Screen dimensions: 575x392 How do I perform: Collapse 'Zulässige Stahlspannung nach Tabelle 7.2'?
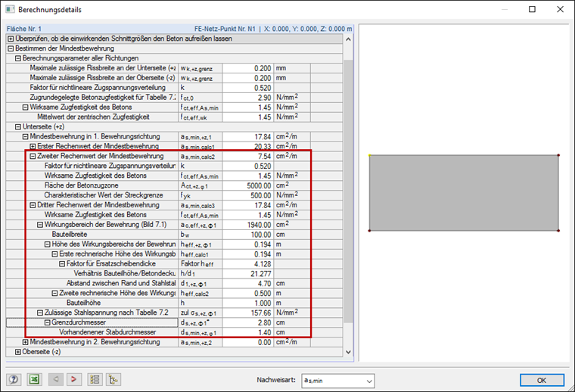[40, 313]
